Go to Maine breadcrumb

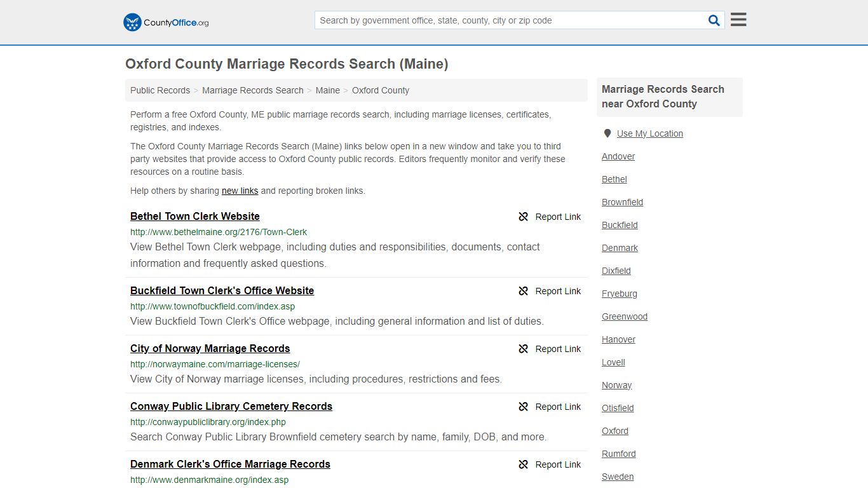pyautogui.click(x=328, y=90)
